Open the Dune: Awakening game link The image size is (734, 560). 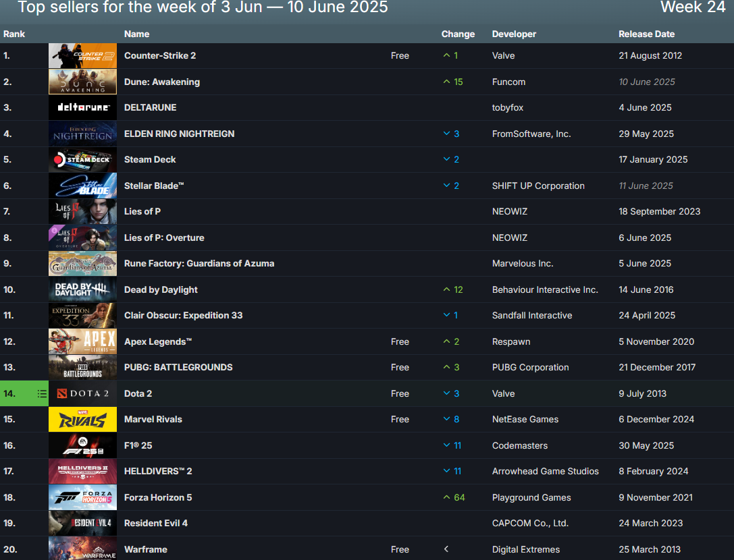[x=162, y=82]
